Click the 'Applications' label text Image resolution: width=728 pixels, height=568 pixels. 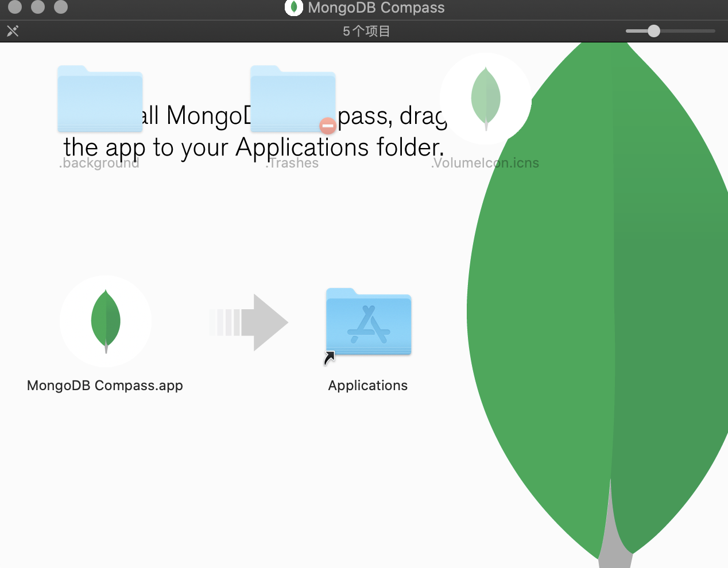coord(368,386)
